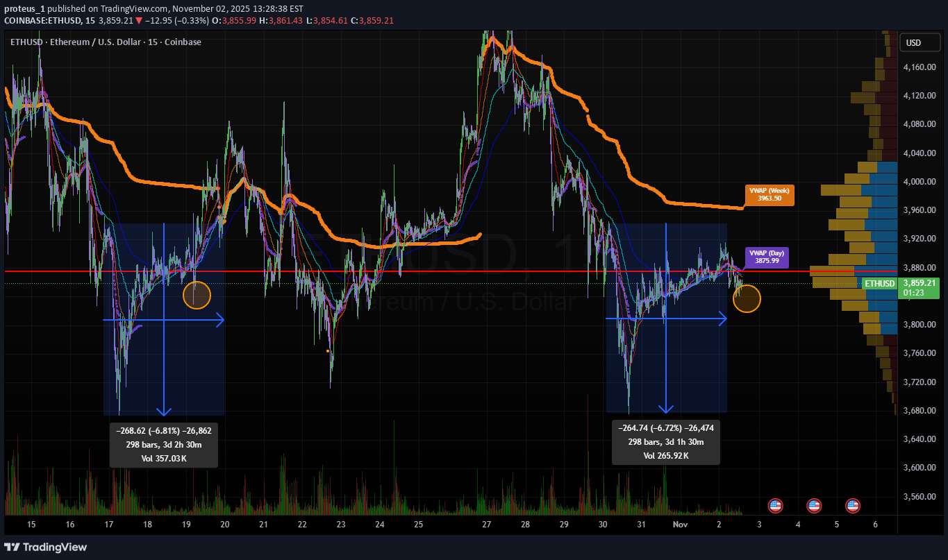Click the orange VWAP (Week) 3963.50 label
This screenshot has width=948, height=560.
point(768,194)
